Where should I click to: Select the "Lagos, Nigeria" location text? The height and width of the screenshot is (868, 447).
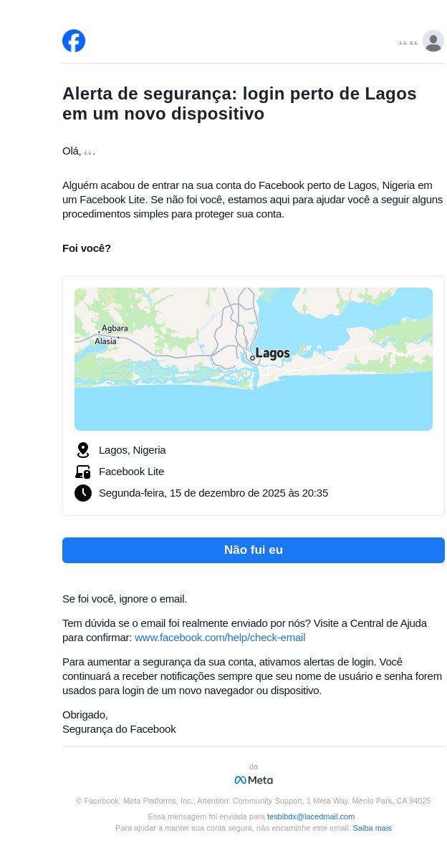pyautogui.click(x=133, y=450)
